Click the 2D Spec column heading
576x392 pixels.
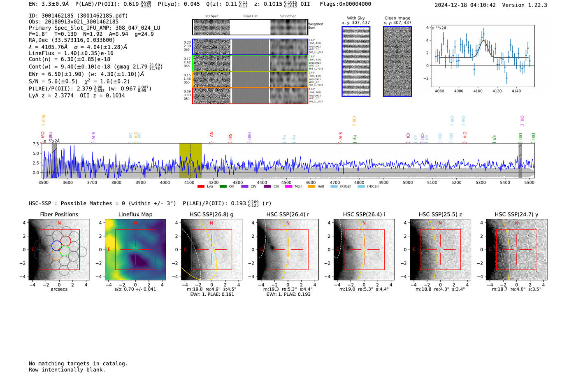pyautogui.click(x=212, y=16)
